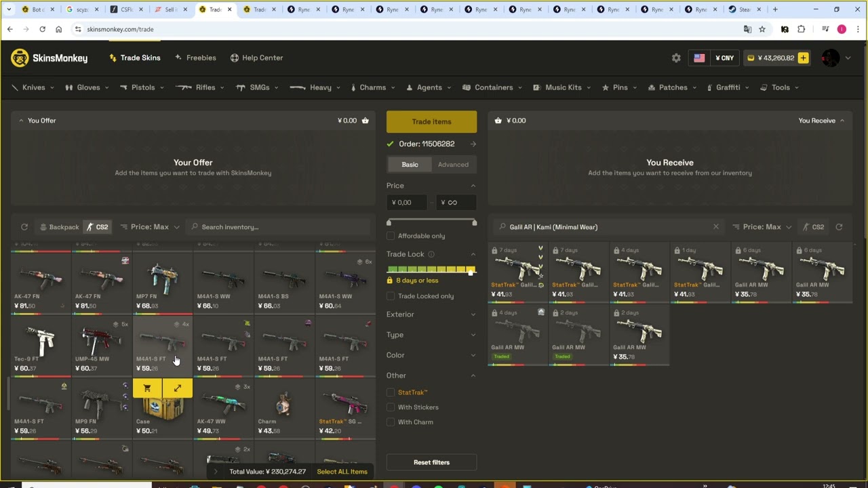Switch to Advanced filter mode
The image size is (868, 488).
coord(453,165)
